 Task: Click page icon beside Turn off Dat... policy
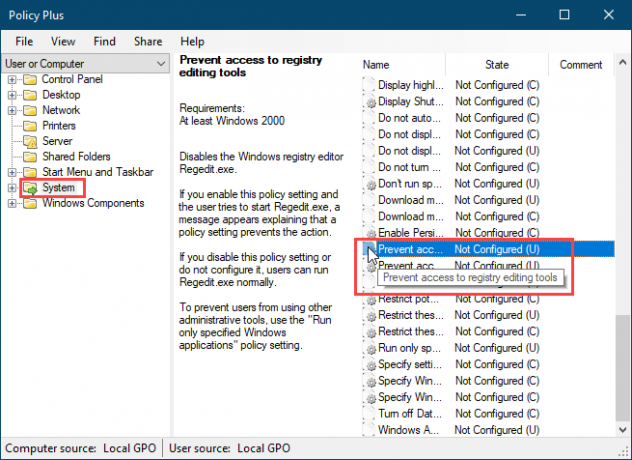(x=369, y=414)
